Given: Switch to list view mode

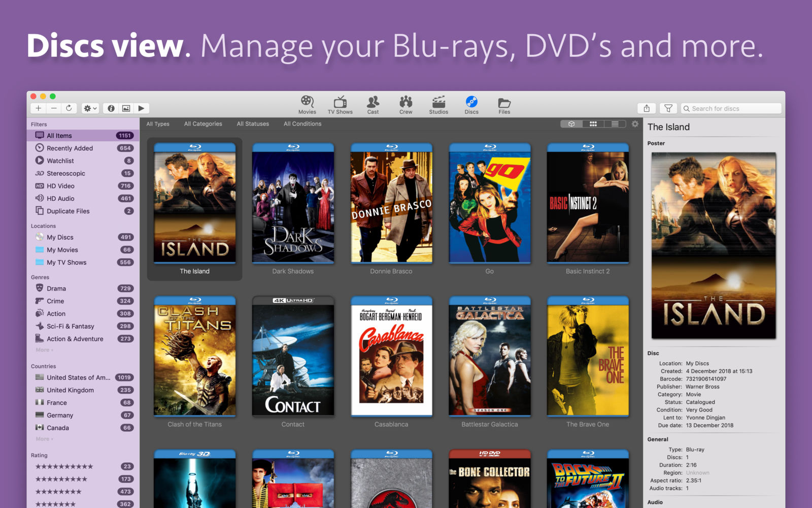Looking at the screenshot, I should click(615, 124).
